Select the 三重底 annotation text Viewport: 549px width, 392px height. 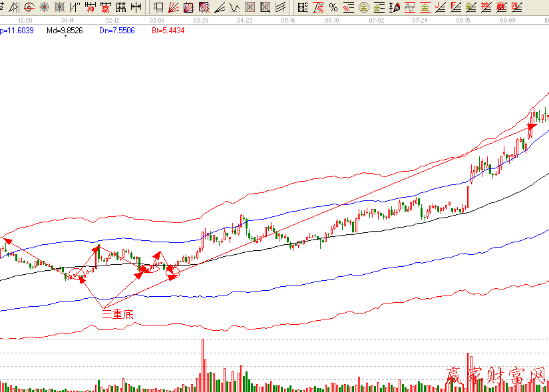(117, 314)
